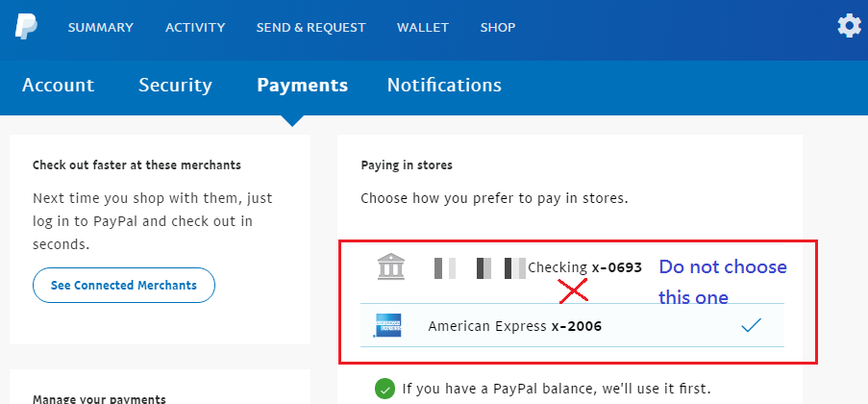
Task: Open the settings gear icon
Action: (x=849, y=26)
